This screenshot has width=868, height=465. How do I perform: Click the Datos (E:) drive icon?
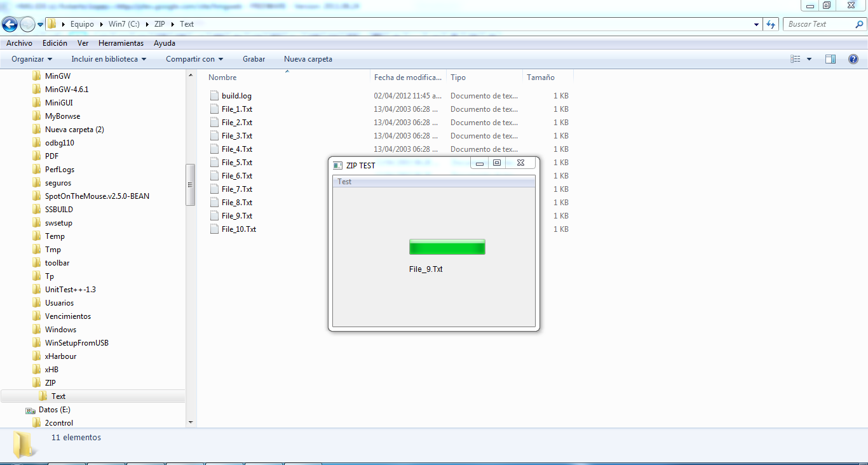pos(30,410)
